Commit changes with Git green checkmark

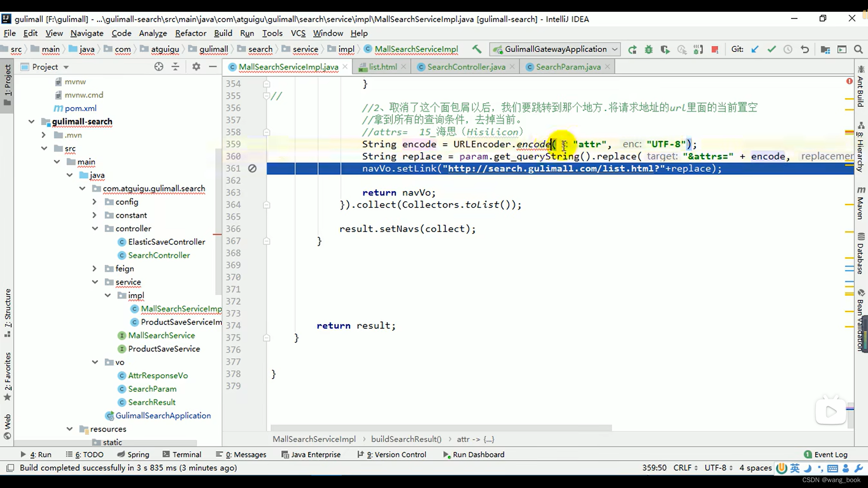(772, 49)
